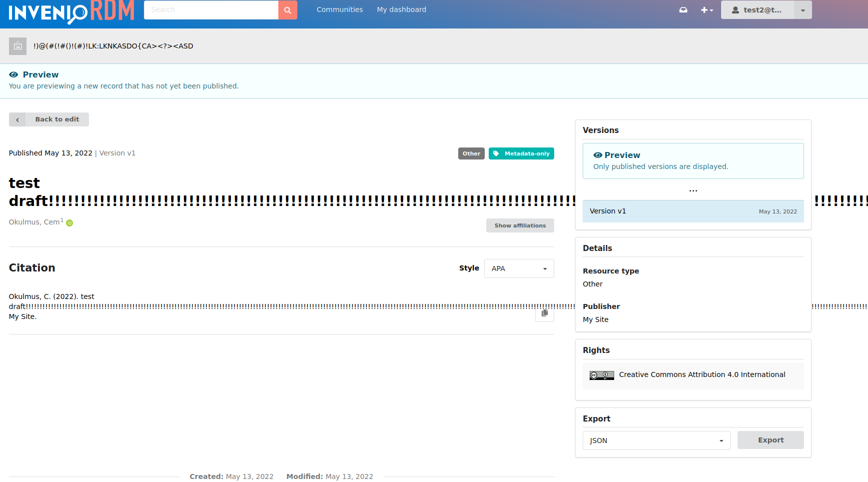The height and width of the screenshot is (482, 868).
Task: Go to My dashboard
Action: tap(401, 9)
